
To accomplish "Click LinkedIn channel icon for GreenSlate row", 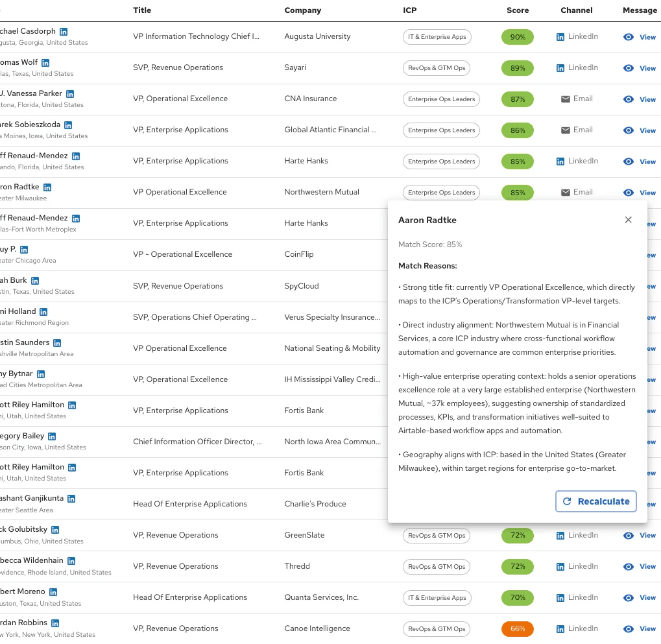I will click(560, 536).
